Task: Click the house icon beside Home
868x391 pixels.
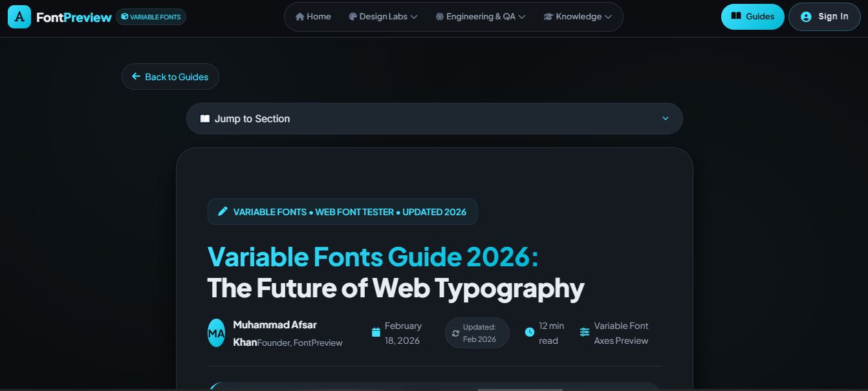Action: [299, 17]
